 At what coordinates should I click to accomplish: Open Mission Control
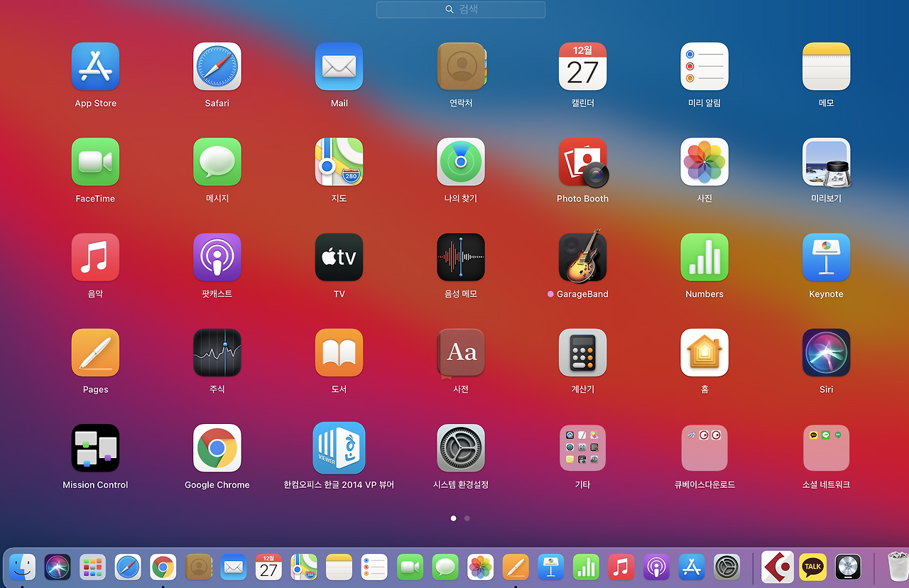pyautogui.click(x=95, y=448)
